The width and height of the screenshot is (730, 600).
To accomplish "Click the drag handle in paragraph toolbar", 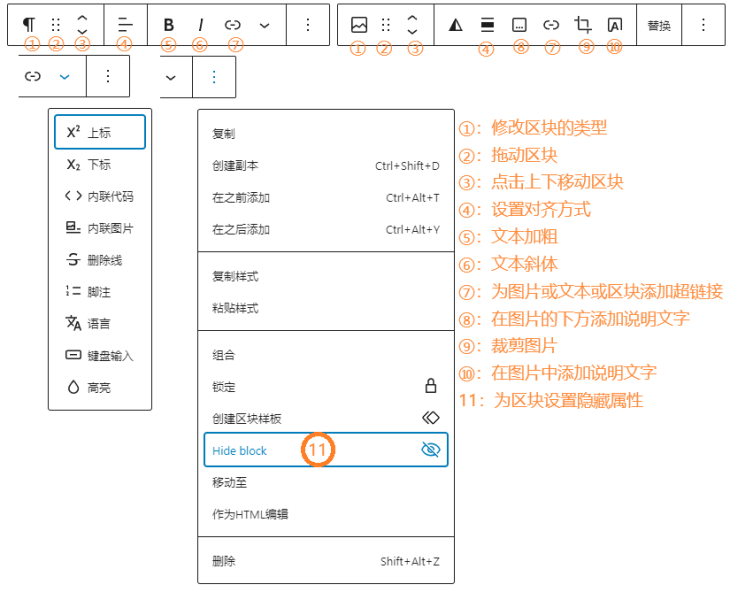I will [x=56, y=24].
